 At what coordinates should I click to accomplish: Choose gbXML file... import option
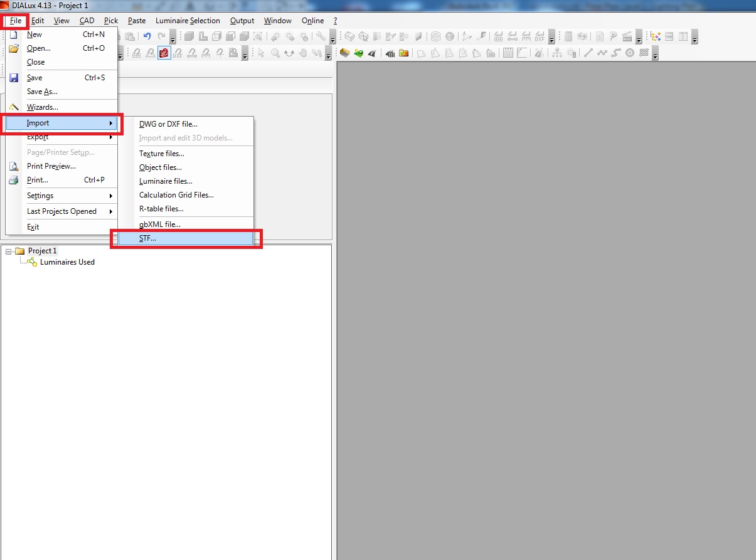186,225
